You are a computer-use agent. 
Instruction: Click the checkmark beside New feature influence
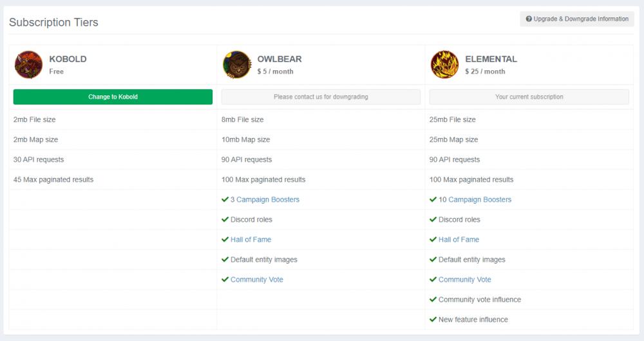[433, 320]
